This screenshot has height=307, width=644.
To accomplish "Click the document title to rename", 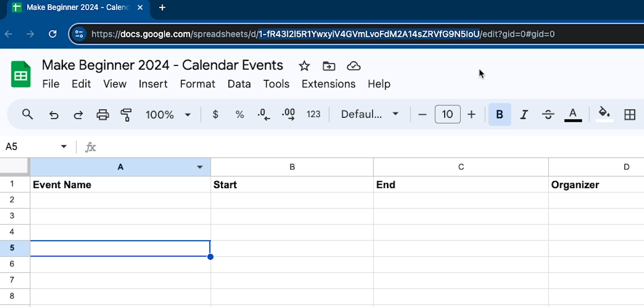I will (162, 65).
